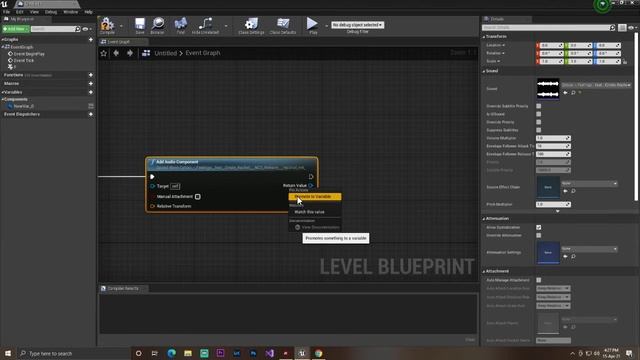Browse to Attenuation Settings asset magnifier
Image resolution: width=640 pixels, height=360 pixels.
pos(573,256)
